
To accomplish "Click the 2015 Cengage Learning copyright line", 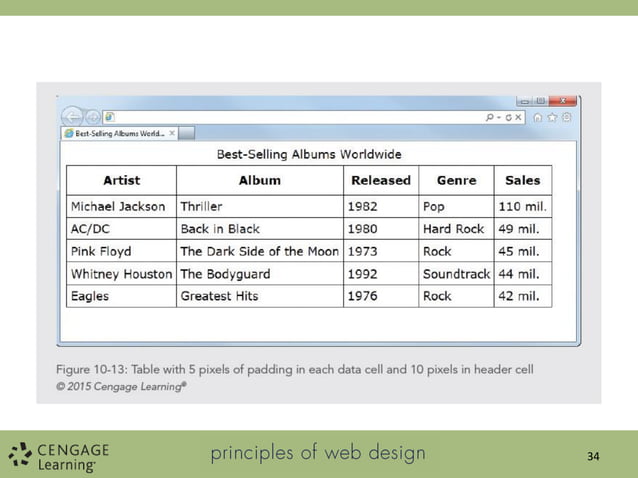I will 121,386.
